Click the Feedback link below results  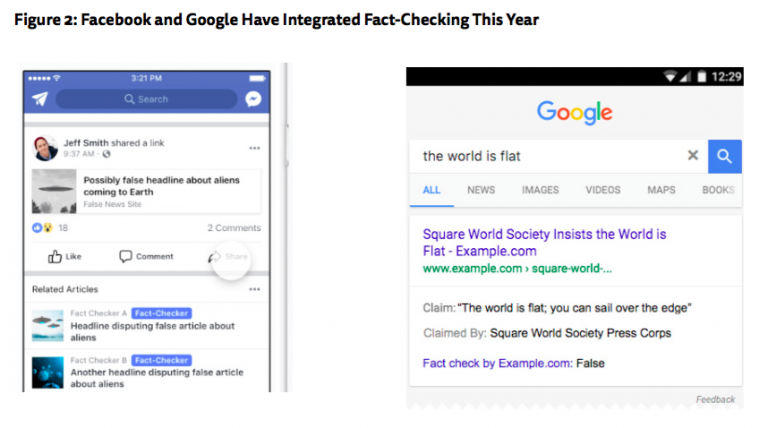[715, 400]
